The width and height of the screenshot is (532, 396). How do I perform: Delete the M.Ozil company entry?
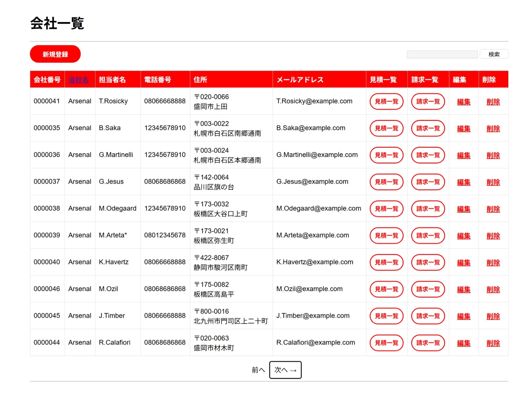(x=493, y=289)
